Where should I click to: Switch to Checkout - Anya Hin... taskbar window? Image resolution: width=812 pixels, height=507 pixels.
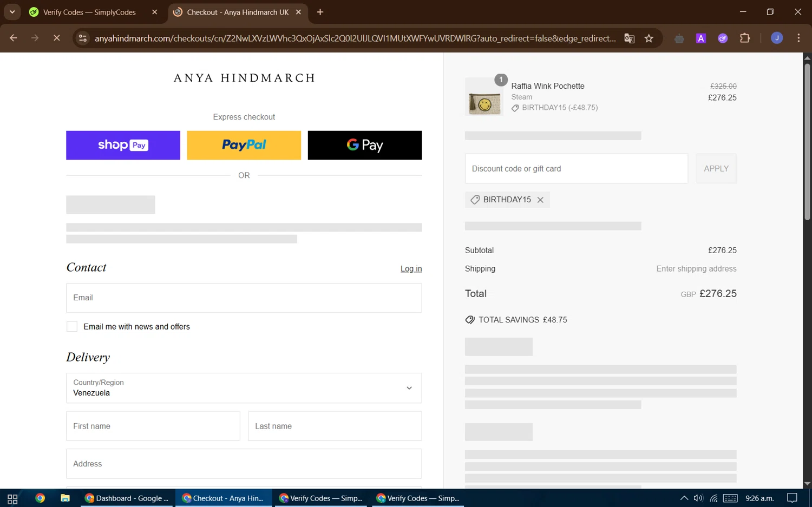223,498
